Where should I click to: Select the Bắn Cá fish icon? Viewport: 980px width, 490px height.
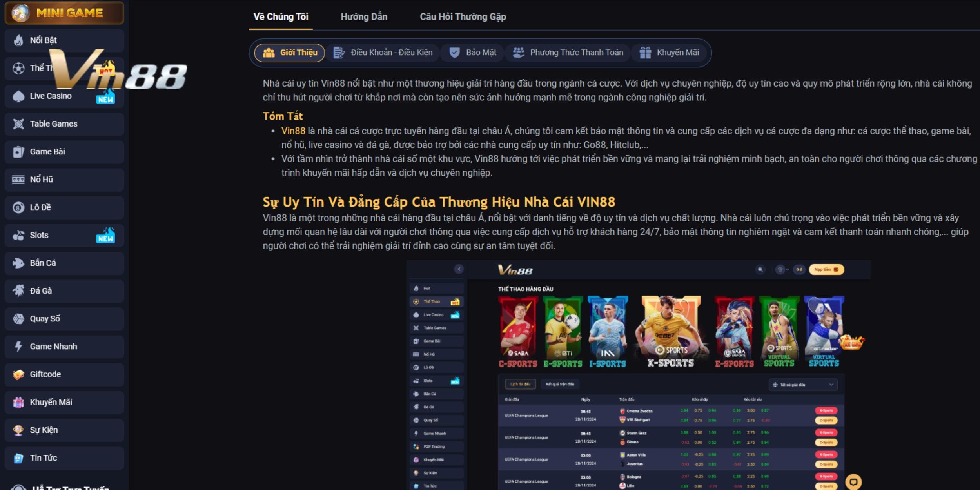(x=18, y=263)
